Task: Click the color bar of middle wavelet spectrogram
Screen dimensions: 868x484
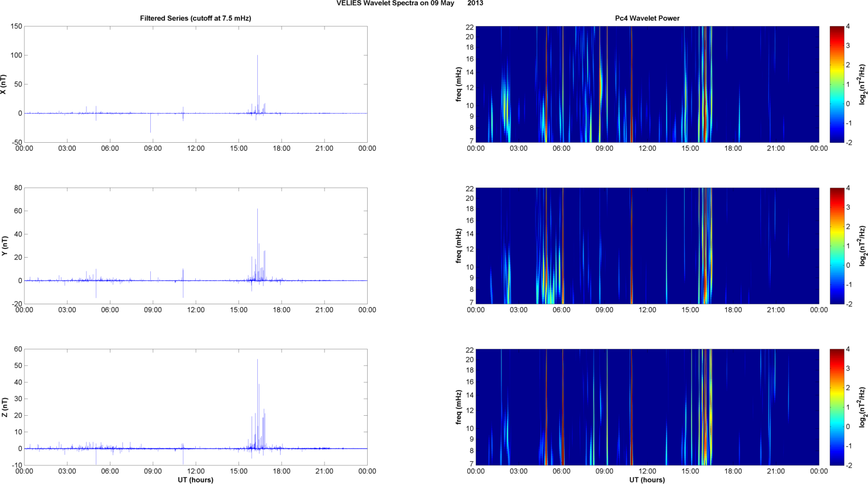Action: point(837,246)
